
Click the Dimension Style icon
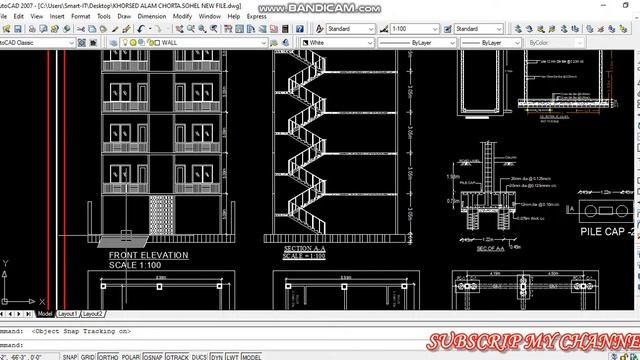point(384,29)
